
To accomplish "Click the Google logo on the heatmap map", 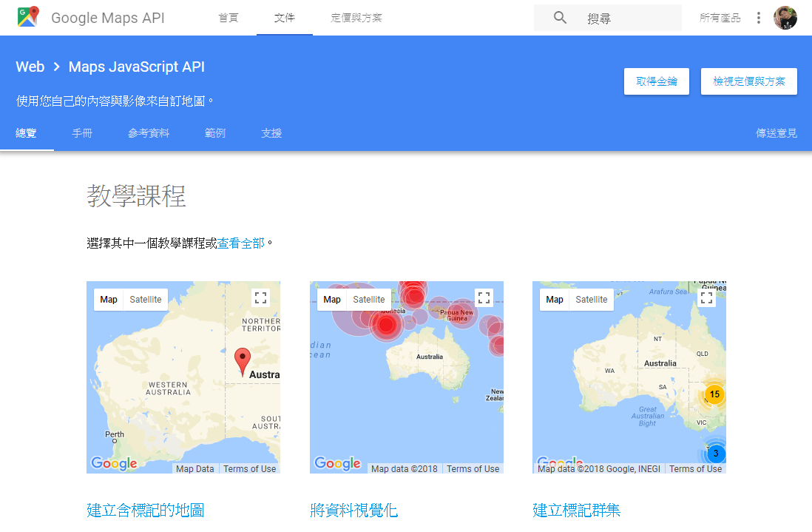I will (337, 462).
